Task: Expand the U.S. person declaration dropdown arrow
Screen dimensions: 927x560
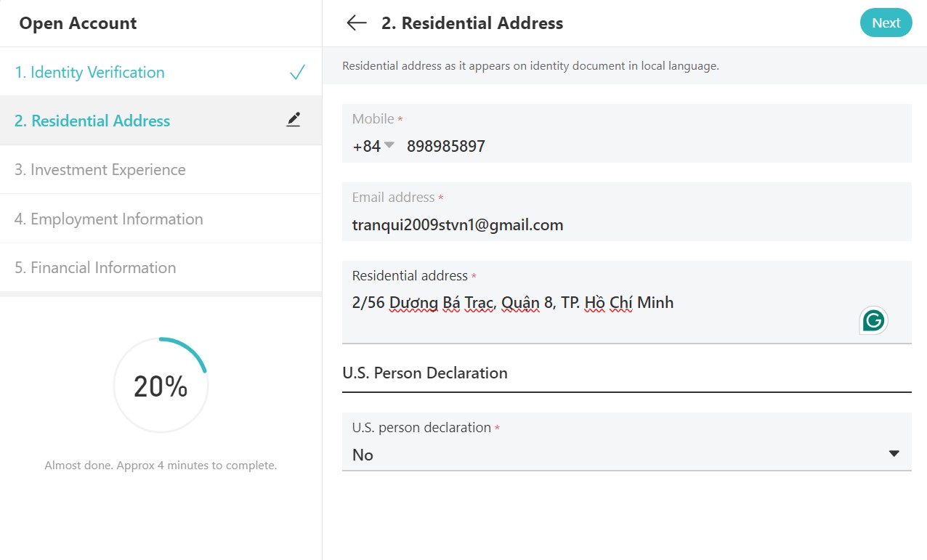Action: pos(894,454)
